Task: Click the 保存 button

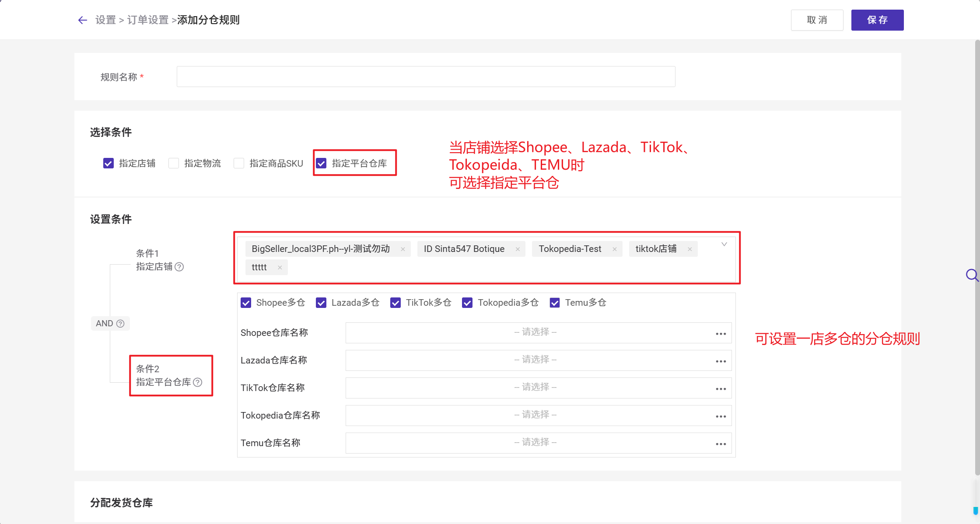Action: 877,20
